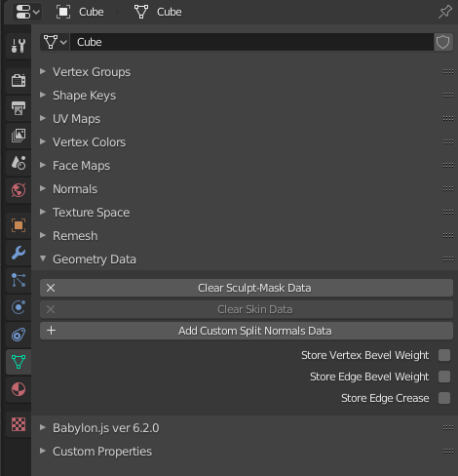Image resolution: width=458 pixels, height=476 pixels.
Task: Expand the Shape Keys panel
Action: [x=43, y=95]
